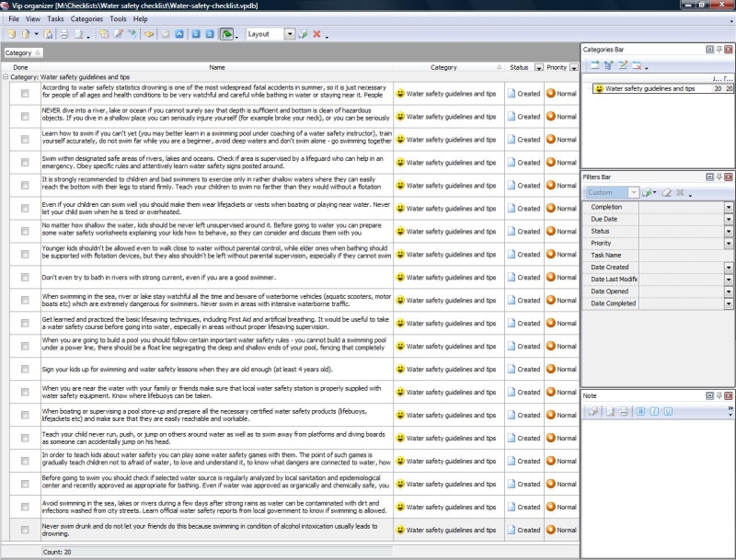Screen dimensions: 736x560
Task: Click the Bold button in Note panel
Action: (640, 410)
